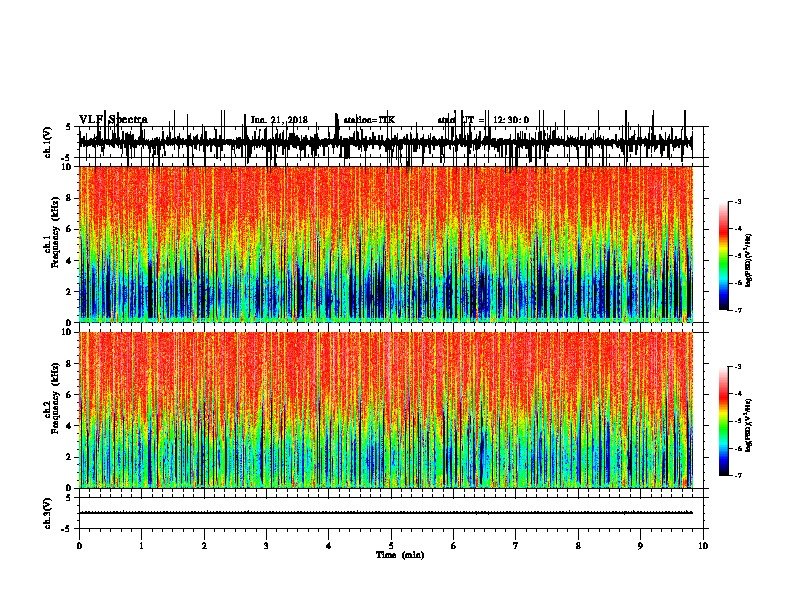Viewport: 792px width, 612px height.
Task: Click inside the ch.1 spectrogram panel
Action: click(x=385, y=244)
